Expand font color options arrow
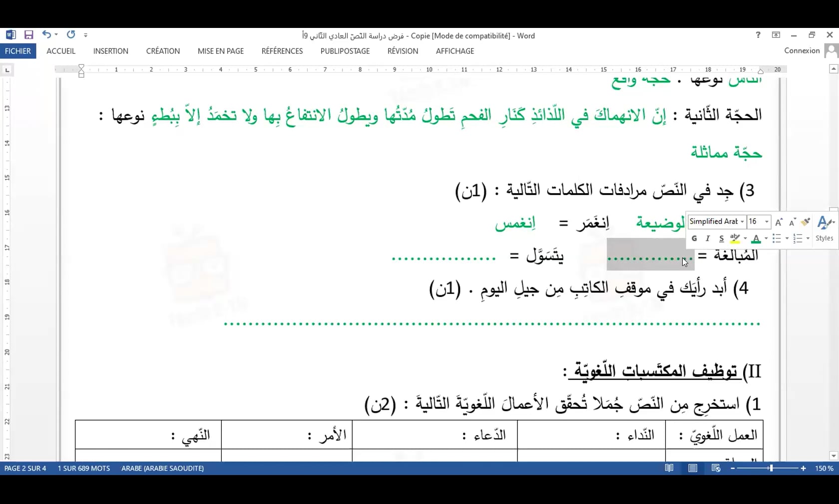 [x=766, y=239]
